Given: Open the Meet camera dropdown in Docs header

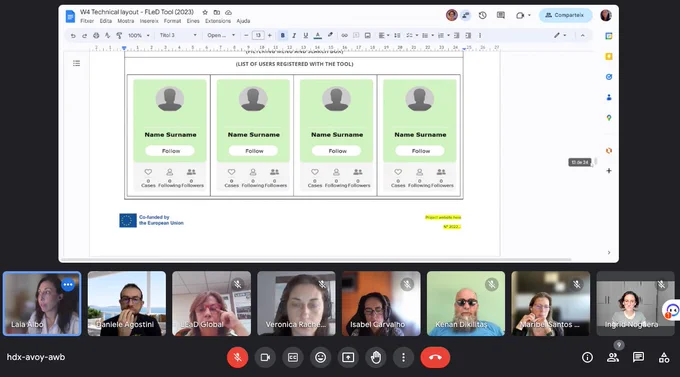Looking at the screenshot, I should 523,15.
